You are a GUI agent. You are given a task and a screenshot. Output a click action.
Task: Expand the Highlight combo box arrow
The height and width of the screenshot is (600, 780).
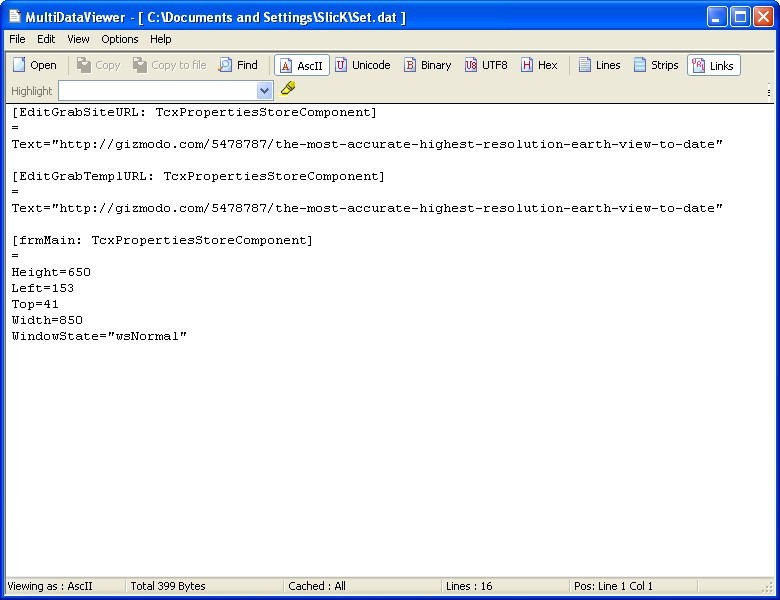pos(265,91)
